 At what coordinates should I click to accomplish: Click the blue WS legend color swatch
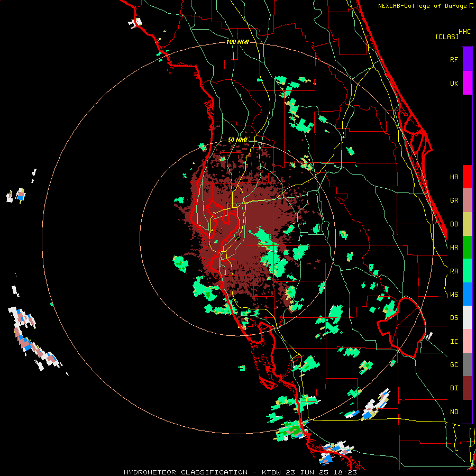pos(467,294)
